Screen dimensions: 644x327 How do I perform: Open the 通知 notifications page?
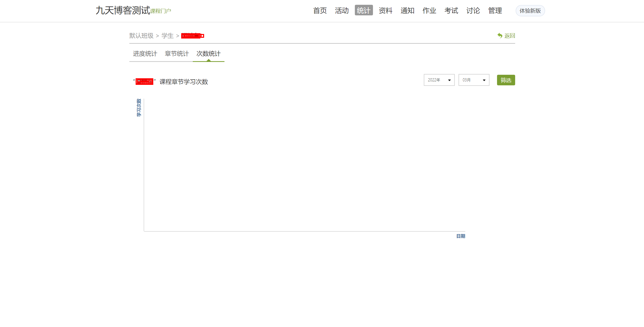click(407, 10)
